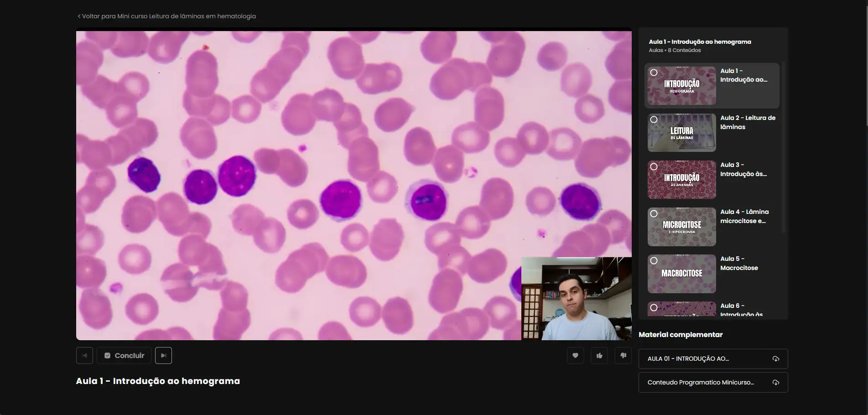Download Conteudo Programatico Minicurso file icon
Image resolution: width=868 pixels, height=415 pixels.
775,383
